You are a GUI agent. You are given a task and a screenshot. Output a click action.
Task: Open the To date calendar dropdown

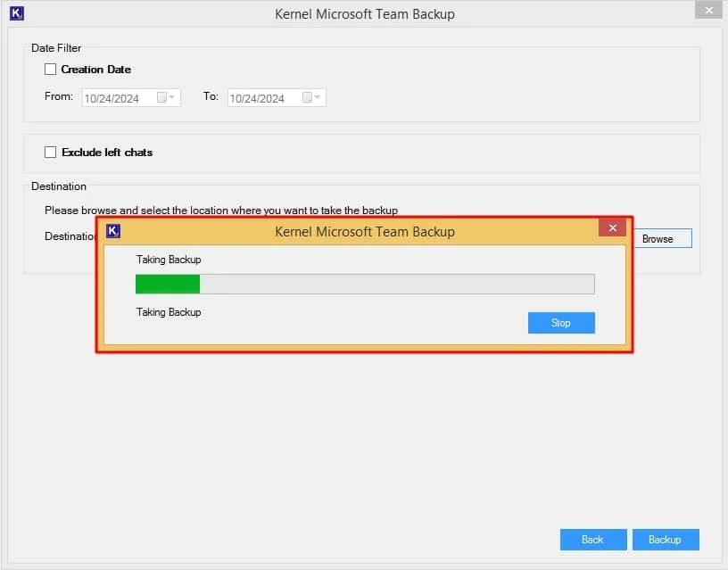point(311,97)
